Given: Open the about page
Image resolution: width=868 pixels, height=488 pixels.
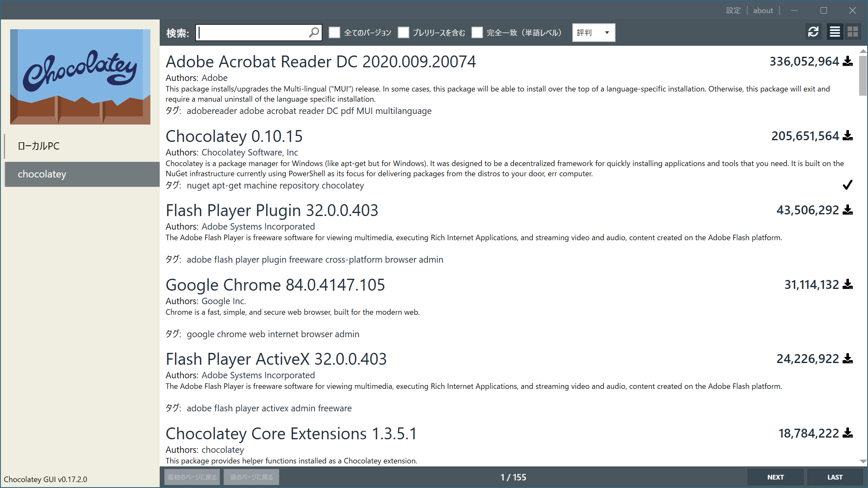Looking at the screenshot, I should [763, 10].
